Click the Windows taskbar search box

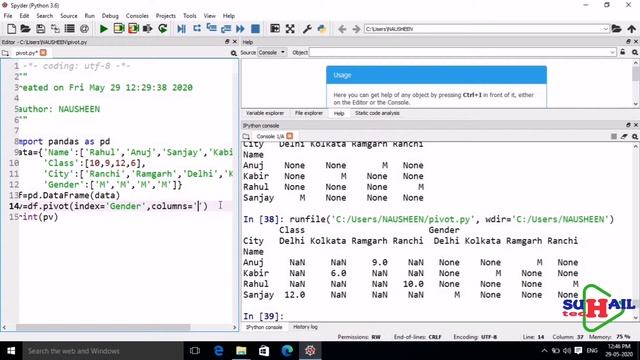[x=102, y=351]
